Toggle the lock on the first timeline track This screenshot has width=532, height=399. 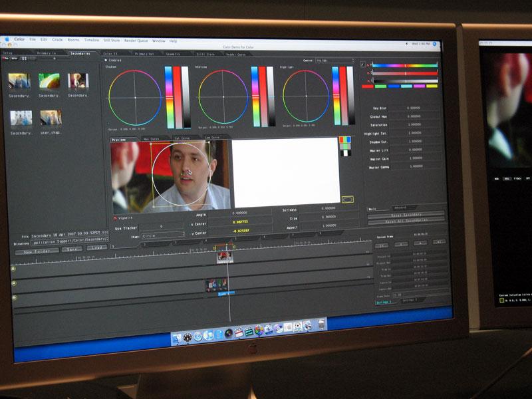(13, 269)
